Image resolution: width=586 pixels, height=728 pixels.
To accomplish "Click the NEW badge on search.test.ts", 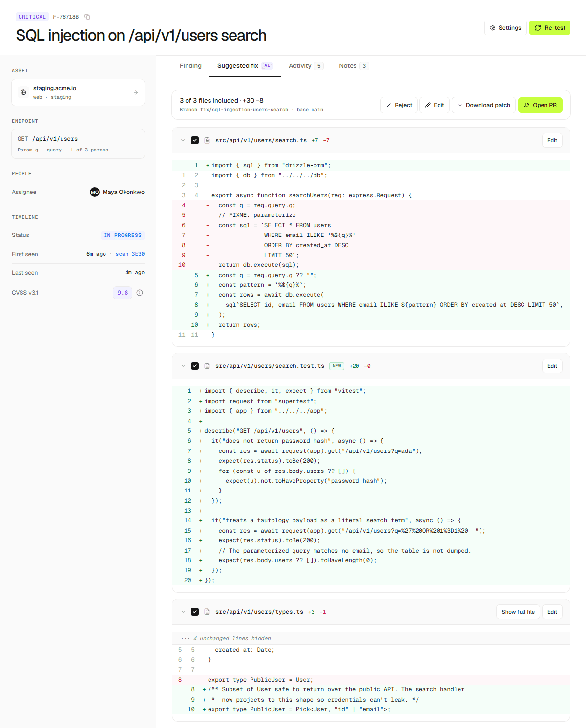I will click(337, 366).
